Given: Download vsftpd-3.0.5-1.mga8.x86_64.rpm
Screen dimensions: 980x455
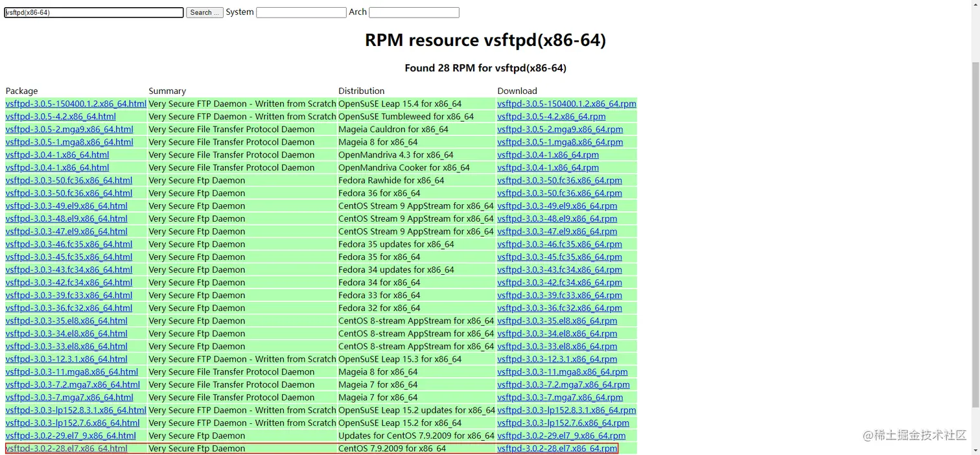Looking at the screenshot, I should pos(560,142).
